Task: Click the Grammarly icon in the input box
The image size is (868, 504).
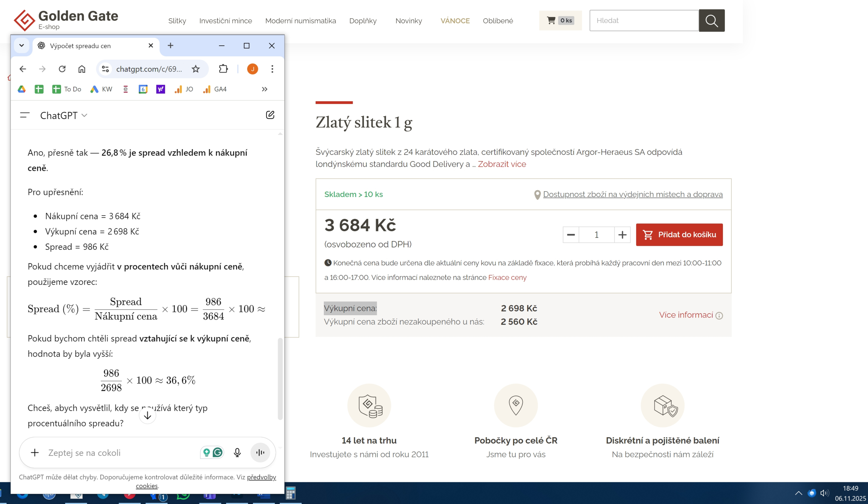Action: click(218, 452)
